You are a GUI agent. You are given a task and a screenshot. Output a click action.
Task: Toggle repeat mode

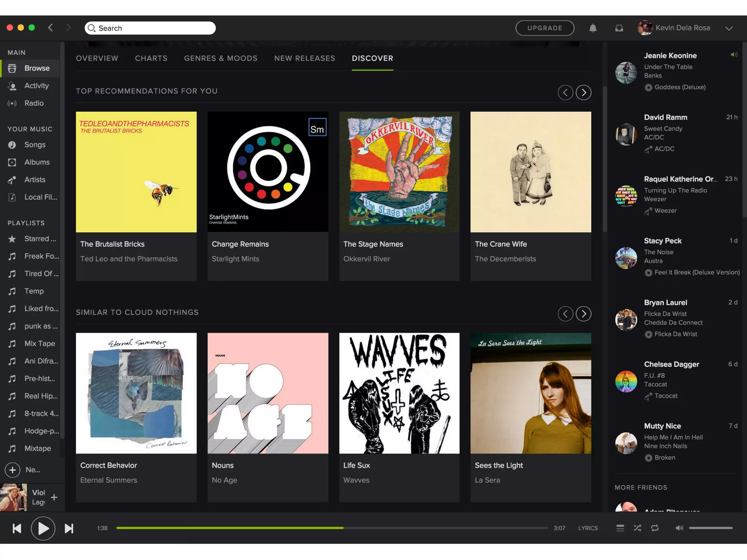655,528
